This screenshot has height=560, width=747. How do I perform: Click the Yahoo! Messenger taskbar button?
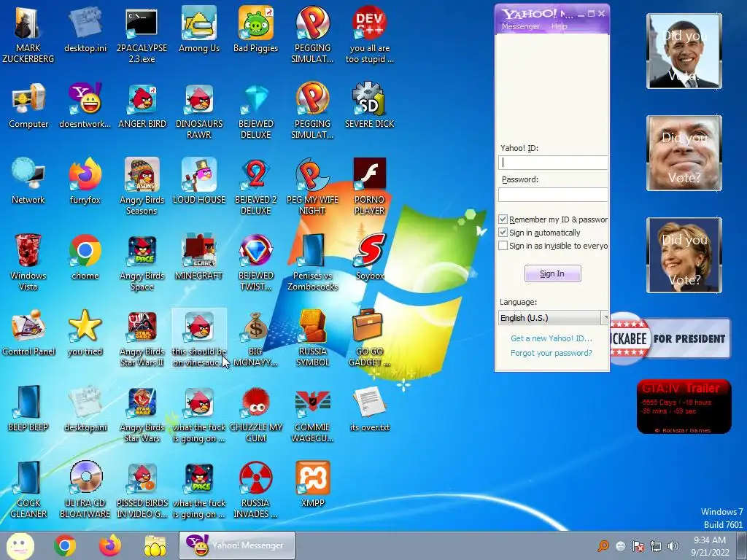(237, 545)
